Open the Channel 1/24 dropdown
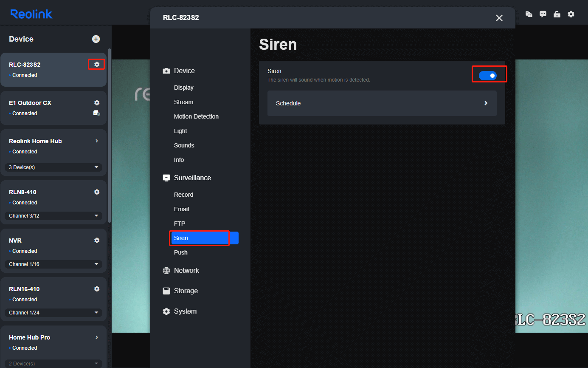 click(x=53, y=313)
